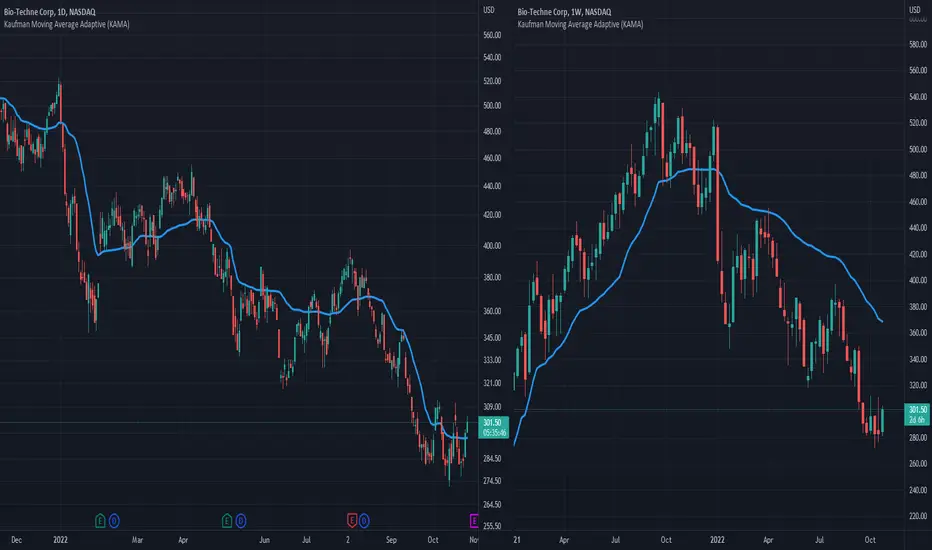
Task: Click the blue dividend D marker near February
Action: coord(114,521)
